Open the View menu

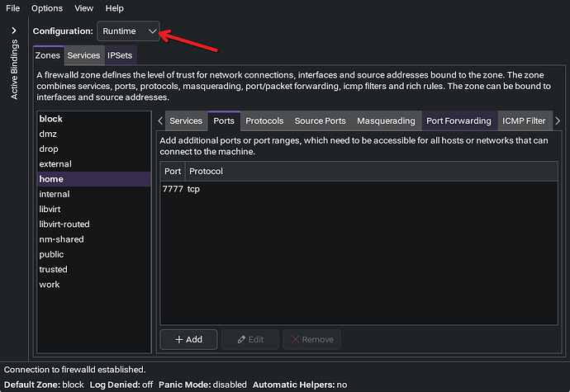pos(83,7)
